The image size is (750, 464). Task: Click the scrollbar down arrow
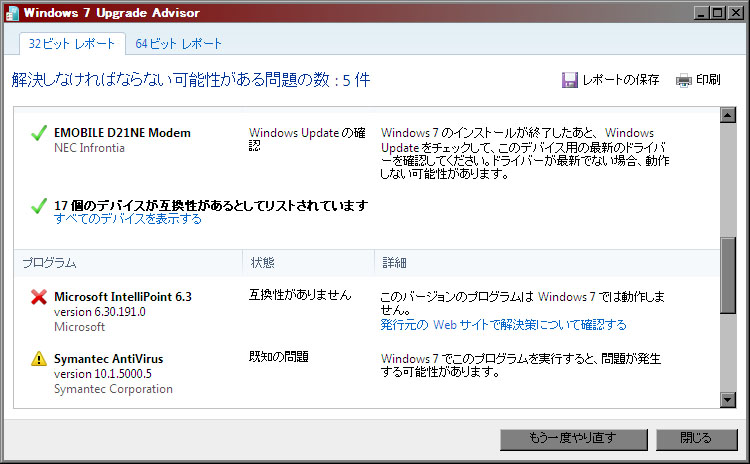point(728,400)
